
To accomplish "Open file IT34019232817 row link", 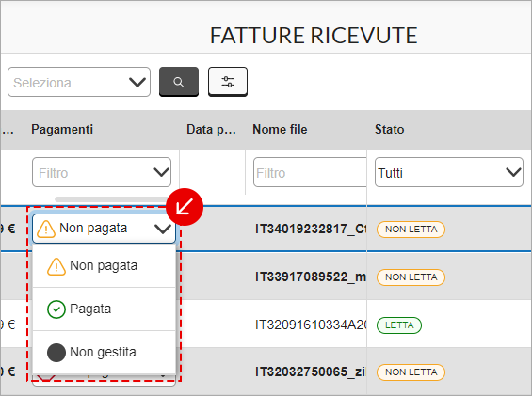I will coord(311,230).
